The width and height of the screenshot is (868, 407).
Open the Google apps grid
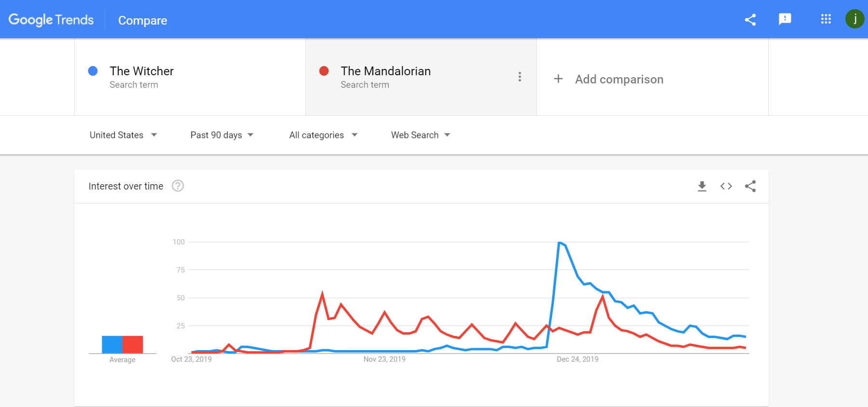[826, 19]
